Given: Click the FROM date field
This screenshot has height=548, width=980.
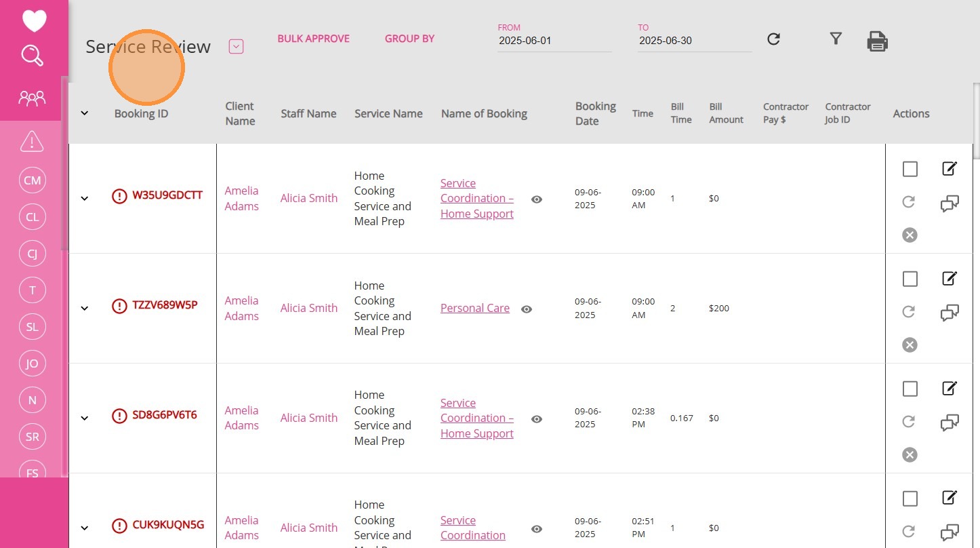Looking at the screenshot, I should pos(554,41).
